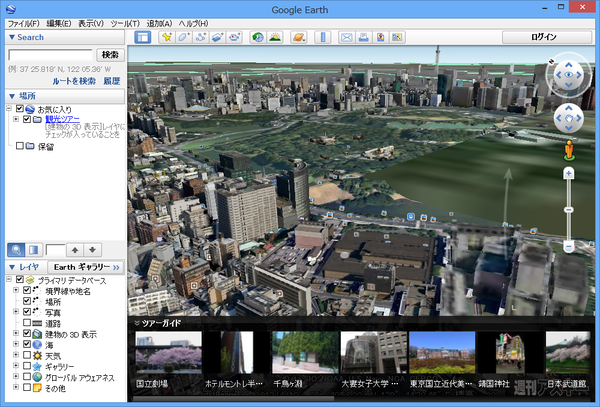Click the planet switcher toolbar icon
This screenshot has width=600, height=407.
click(299, 37)
